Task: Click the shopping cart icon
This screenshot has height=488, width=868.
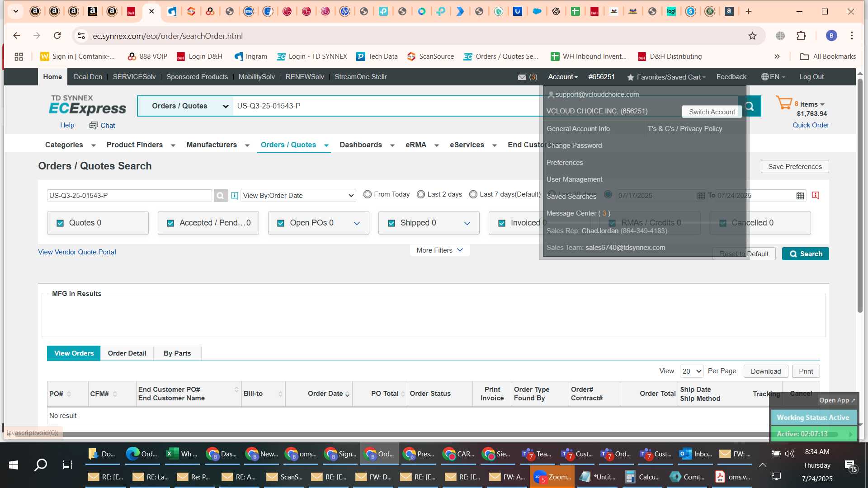Action: (784, 103)
